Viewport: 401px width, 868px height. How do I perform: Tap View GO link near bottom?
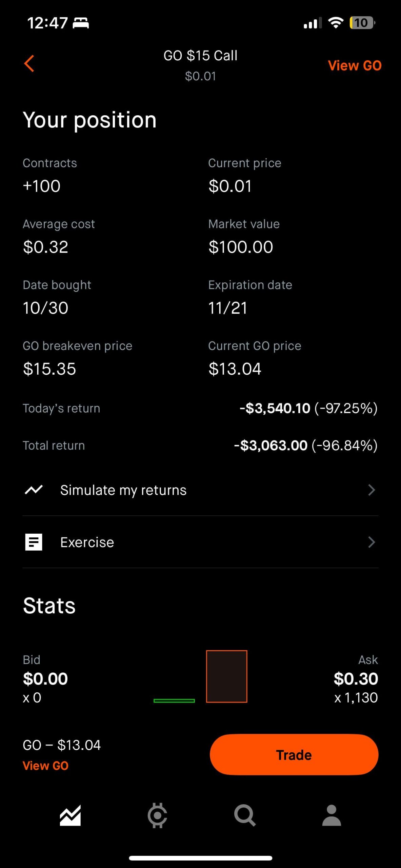[x=45, y=766]
